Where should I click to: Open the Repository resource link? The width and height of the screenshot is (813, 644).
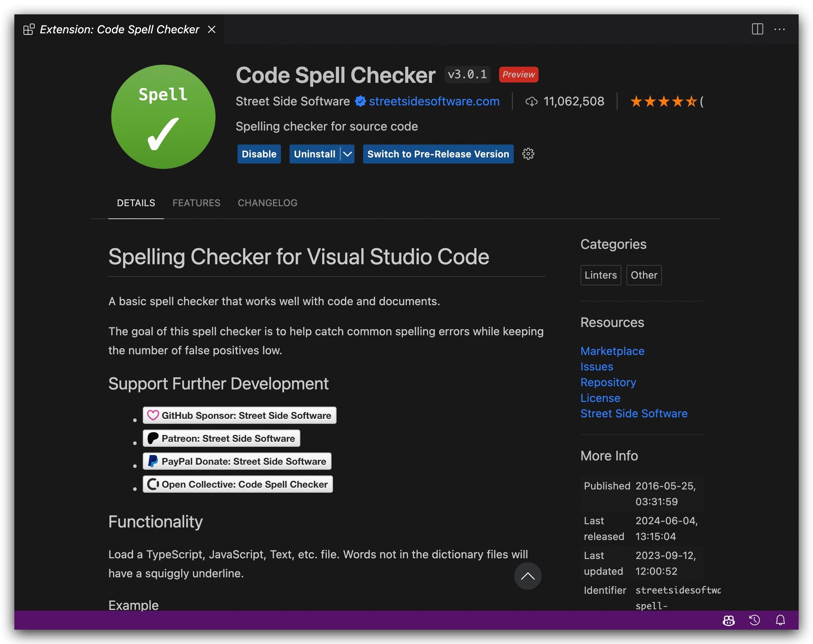point(608,382)
